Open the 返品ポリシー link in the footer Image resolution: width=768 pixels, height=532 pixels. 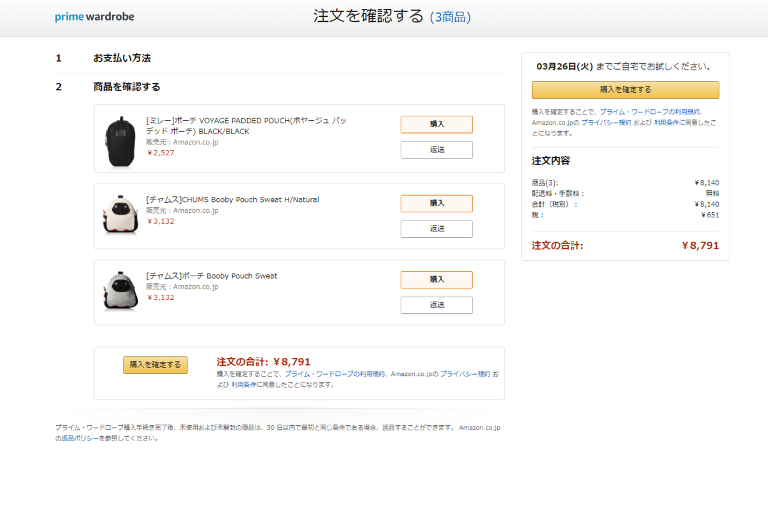point(80,439)
